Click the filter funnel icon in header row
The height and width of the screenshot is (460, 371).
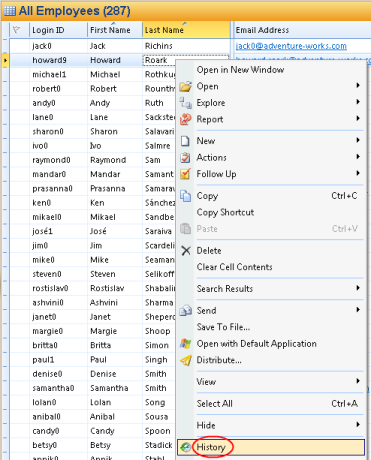click(x=16, y=30)
